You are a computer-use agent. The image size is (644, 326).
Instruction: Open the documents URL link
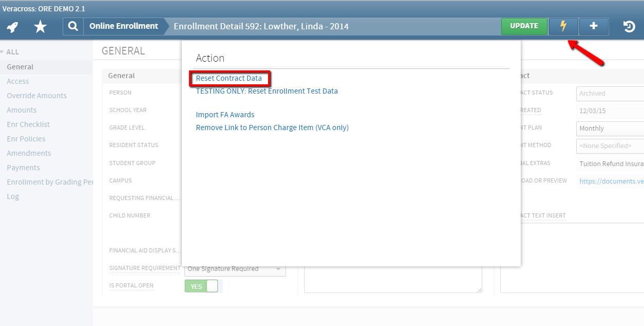(x=611, y=181)
